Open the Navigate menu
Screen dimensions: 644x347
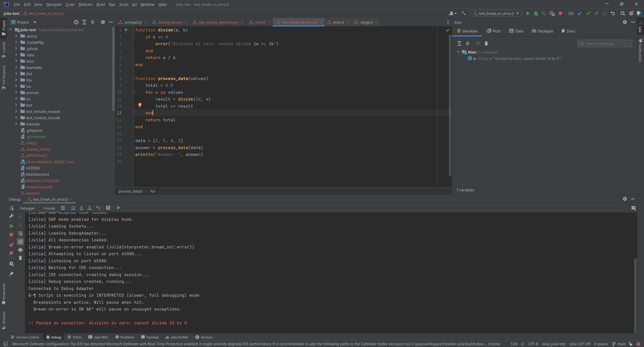click(54, 4)
